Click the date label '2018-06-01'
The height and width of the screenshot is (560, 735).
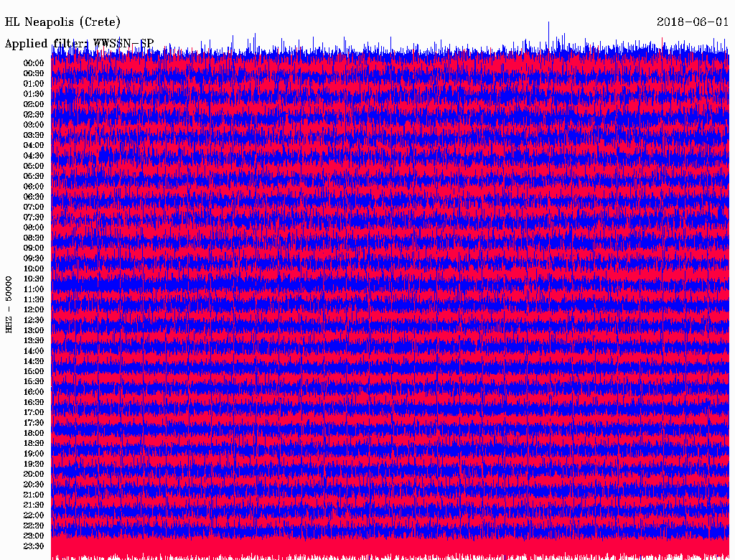pyautogui.click(x=693, y=22)
